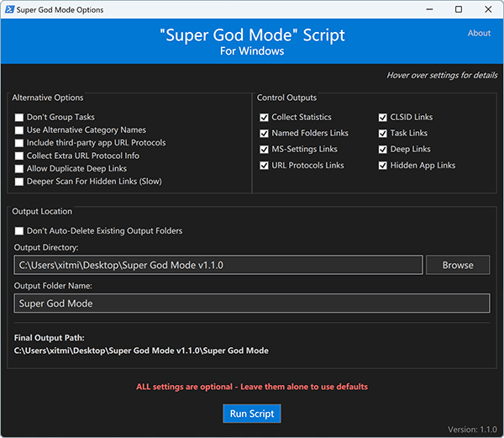Click the 'Output Folder Name:' label
Screen dimensions: 504x438
click(53, 286)
